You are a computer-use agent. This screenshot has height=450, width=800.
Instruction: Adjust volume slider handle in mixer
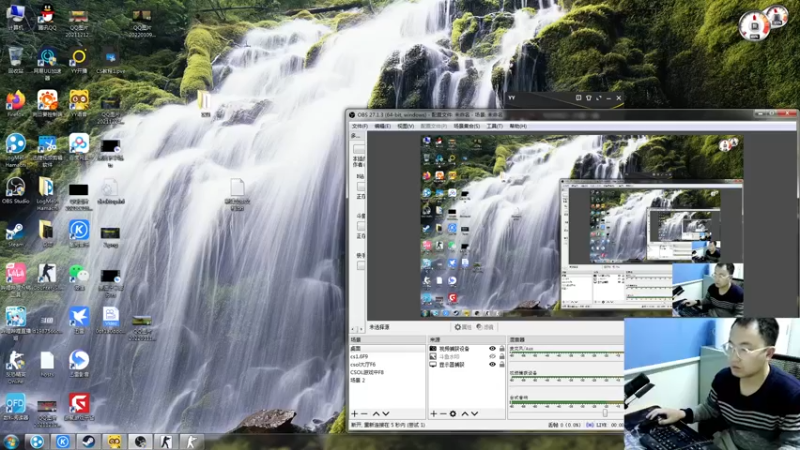click(605, 412)
